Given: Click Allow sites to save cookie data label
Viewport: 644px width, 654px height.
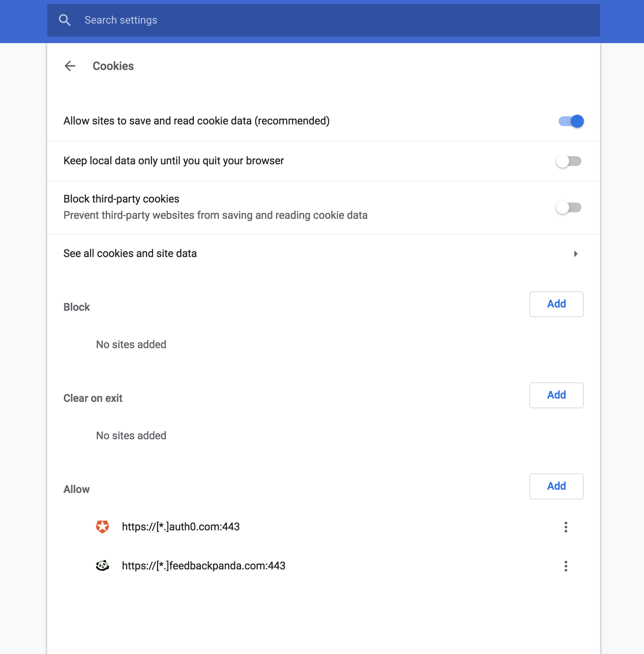Looking at the screenshot, I should 196,121.
